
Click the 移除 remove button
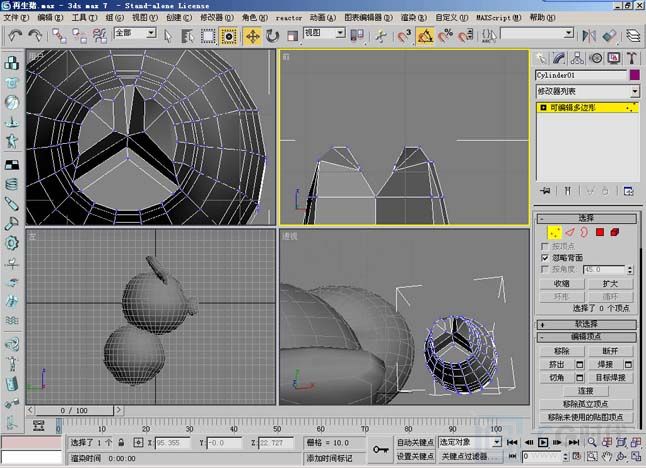[562, 351]
